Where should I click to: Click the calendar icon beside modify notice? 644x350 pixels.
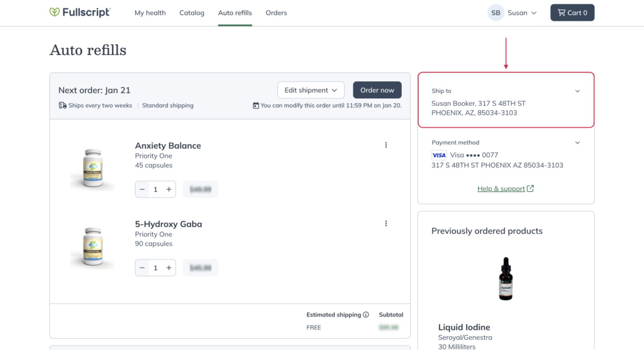(x=255, y=105)
